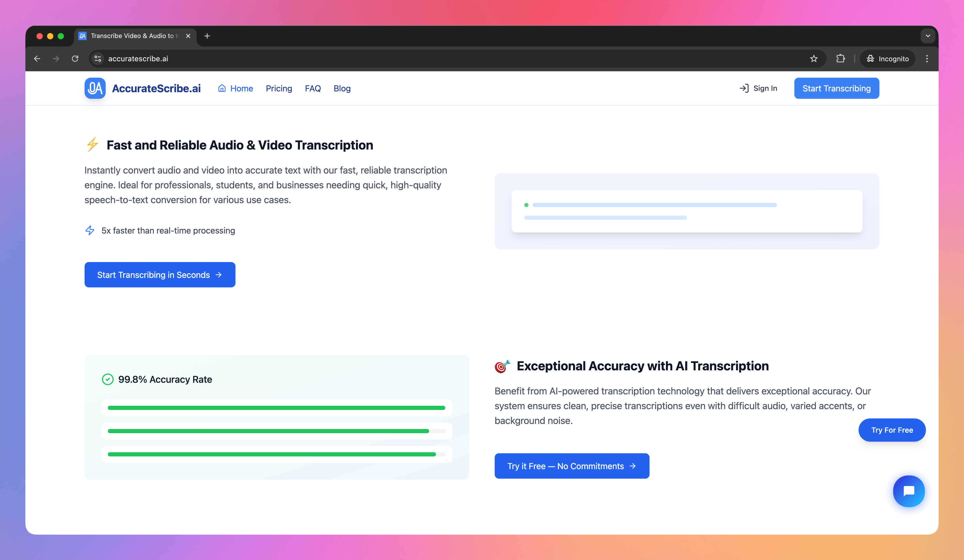Reload the page with the refresh icon
The image size is (964, 560).
75,59
